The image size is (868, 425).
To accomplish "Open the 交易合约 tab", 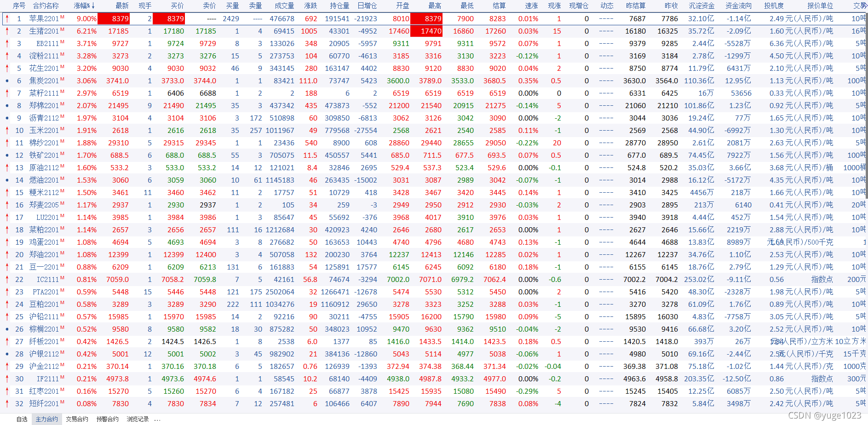I will pyautogui.click(x=77, y=419).
